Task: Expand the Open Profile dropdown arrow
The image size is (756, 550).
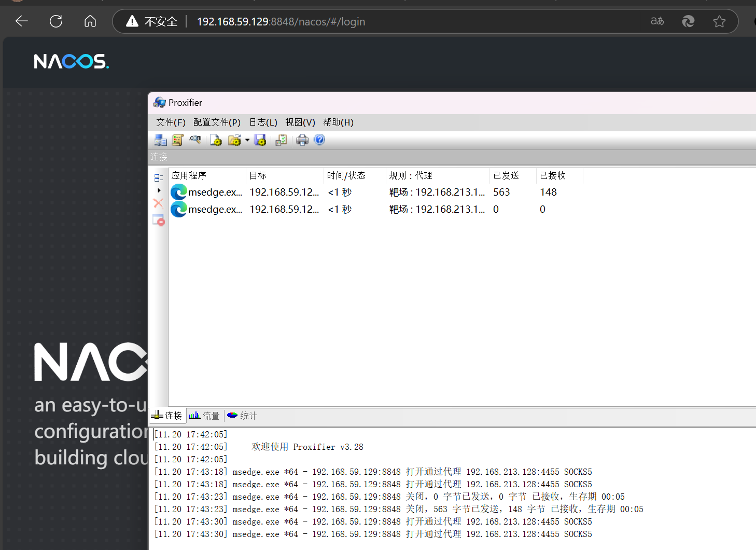Action: 247,140
